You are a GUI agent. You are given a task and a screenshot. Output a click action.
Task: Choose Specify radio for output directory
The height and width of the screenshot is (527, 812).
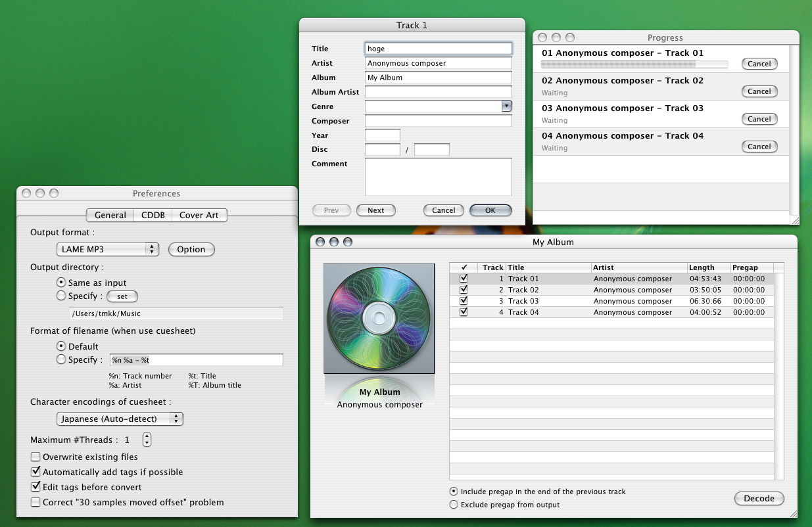61,296
